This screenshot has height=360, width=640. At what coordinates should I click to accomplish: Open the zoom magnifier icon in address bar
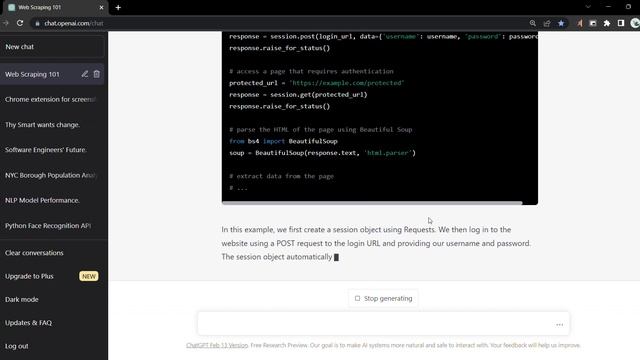[x=533, y=23]
